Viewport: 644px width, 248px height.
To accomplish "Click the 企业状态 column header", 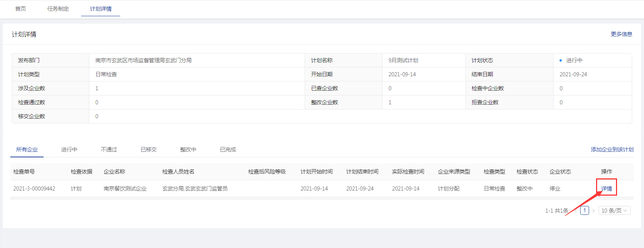I will pos(560,171).
